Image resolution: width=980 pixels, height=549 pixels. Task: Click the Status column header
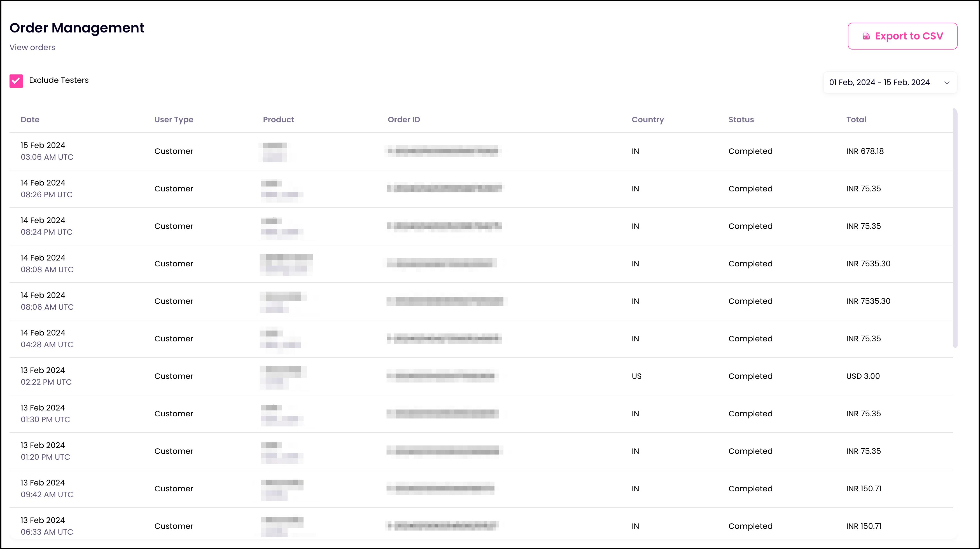pyautogui.click(x=740, y=119)
